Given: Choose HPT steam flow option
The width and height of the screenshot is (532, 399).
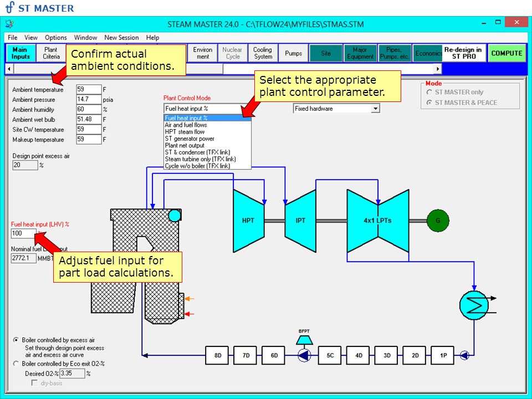Looking at the screenshot, I should tap(207, 132).
